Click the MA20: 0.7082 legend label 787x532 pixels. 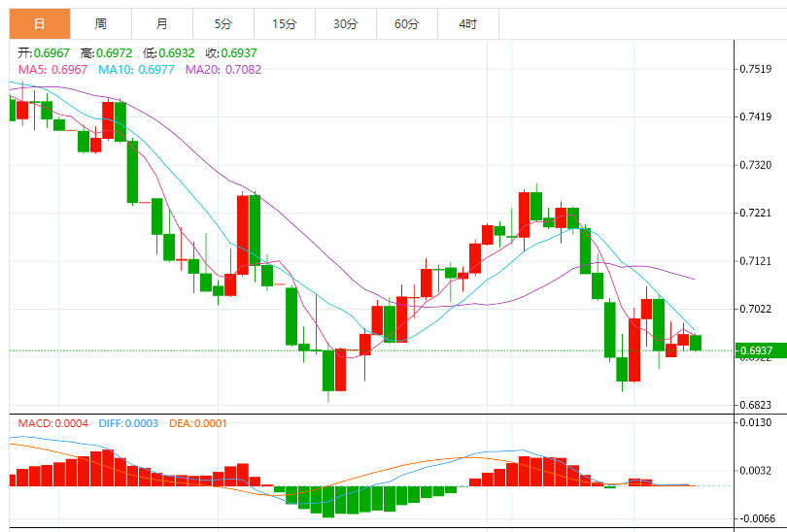(223, 70)
